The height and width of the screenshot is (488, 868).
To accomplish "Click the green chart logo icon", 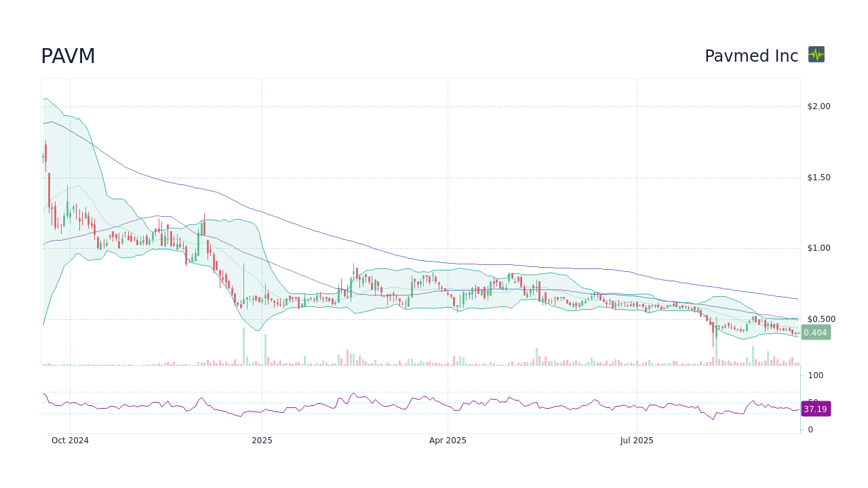I will pos(816,55).
